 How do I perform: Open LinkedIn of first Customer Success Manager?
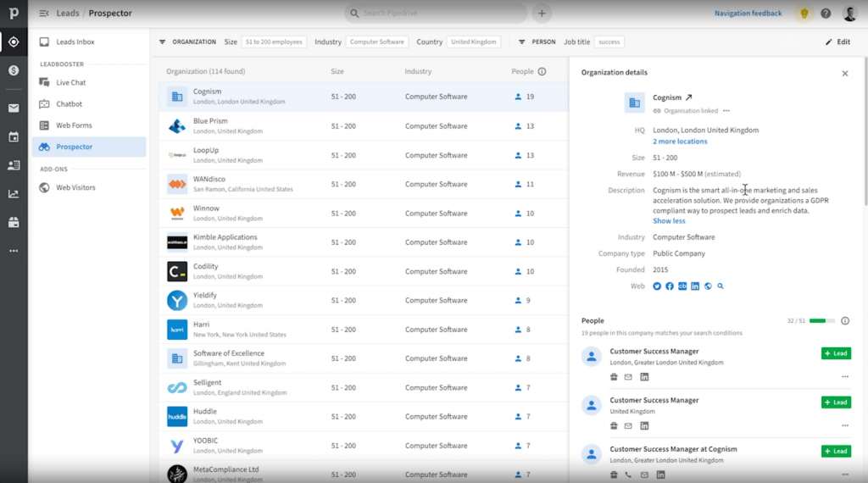[x=644, y=377]
